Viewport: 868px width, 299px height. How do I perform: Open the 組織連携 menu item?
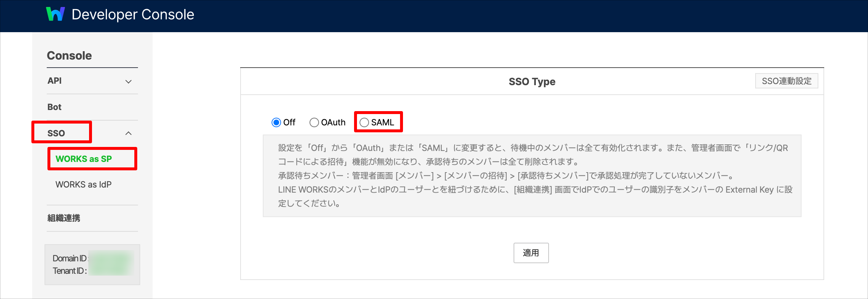click(64, 218)
